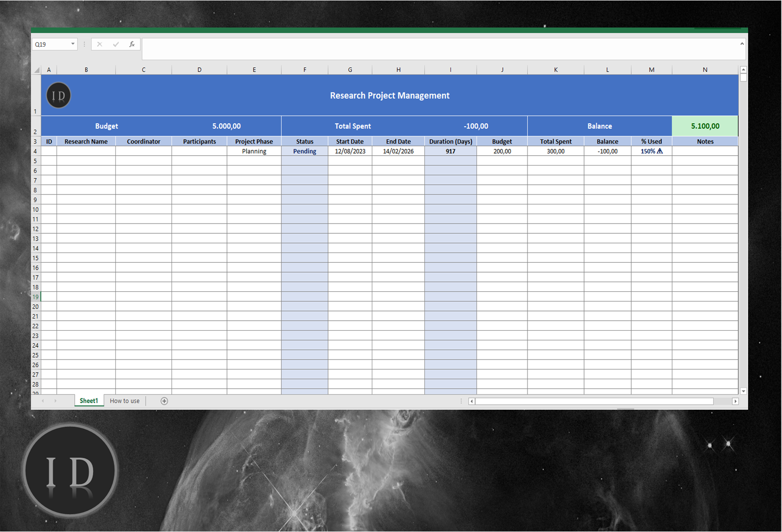
Task: Expand the formula bar with chevron
Action: coord(742,44)
